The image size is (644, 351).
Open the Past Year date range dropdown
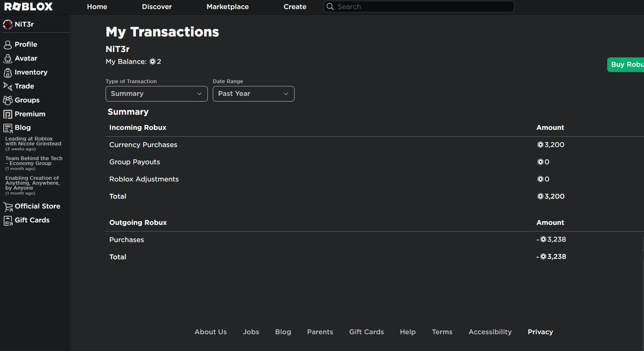tap(253, 94)
